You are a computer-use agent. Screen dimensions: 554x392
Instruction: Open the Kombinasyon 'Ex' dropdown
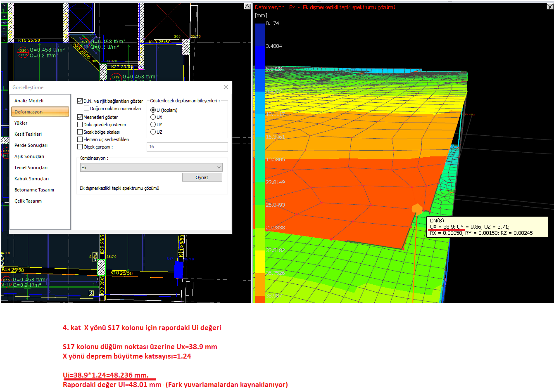(151, 168)
